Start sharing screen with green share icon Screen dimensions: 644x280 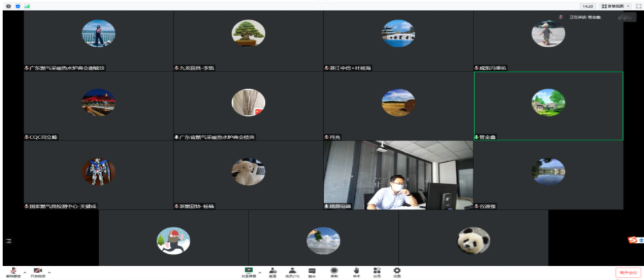coord(249,271)
